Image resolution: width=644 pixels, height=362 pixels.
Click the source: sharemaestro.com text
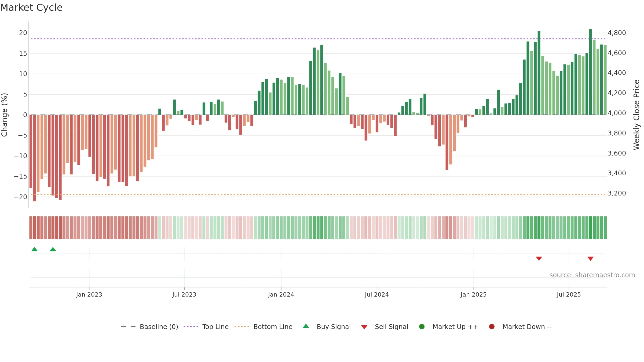(x=592, y=275)
